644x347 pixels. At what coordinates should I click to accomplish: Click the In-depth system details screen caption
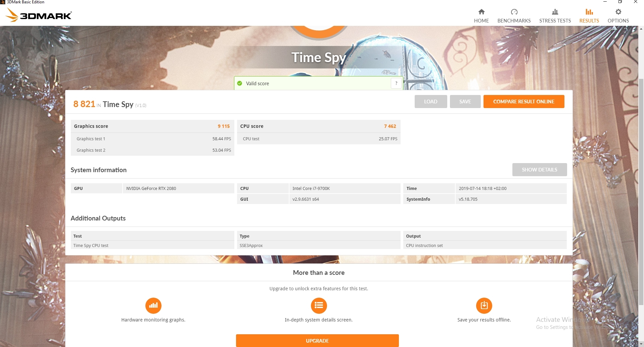pos(319,320)
